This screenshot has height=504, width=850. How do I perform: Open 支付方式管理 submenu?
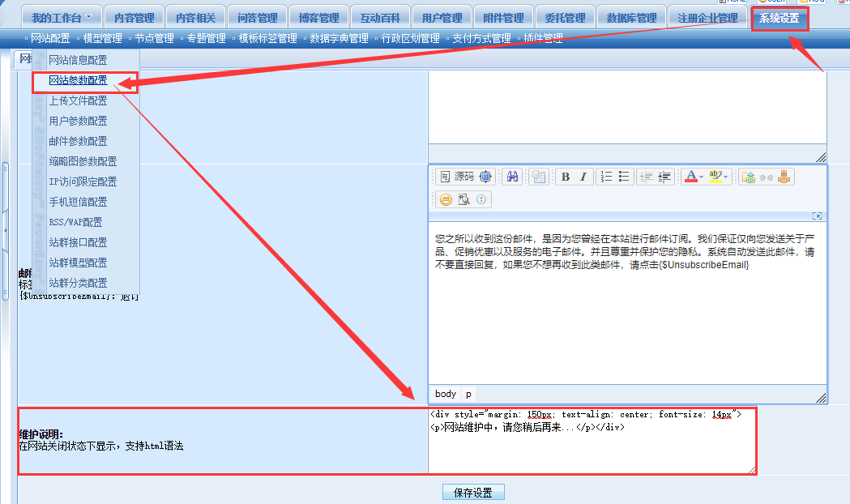[x=481, y=38]
